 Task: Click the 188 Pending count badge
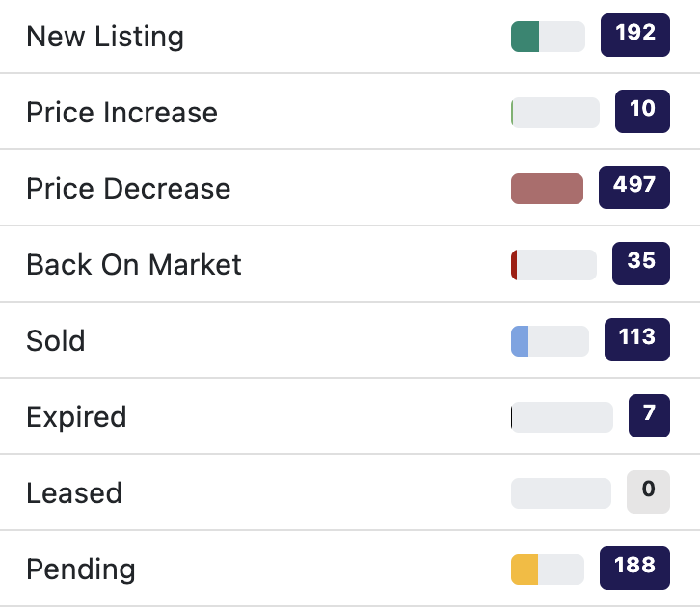[x=633, y=569]
